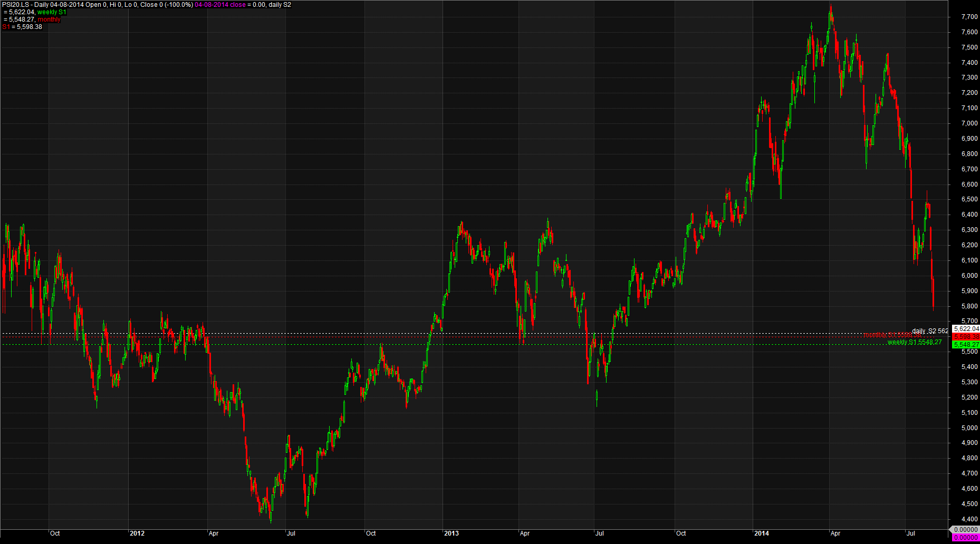The height and width of the screenshot is (544, 980).
Task: Click the 'weekly S1 5548.27' line label
Action: [915, 342]
